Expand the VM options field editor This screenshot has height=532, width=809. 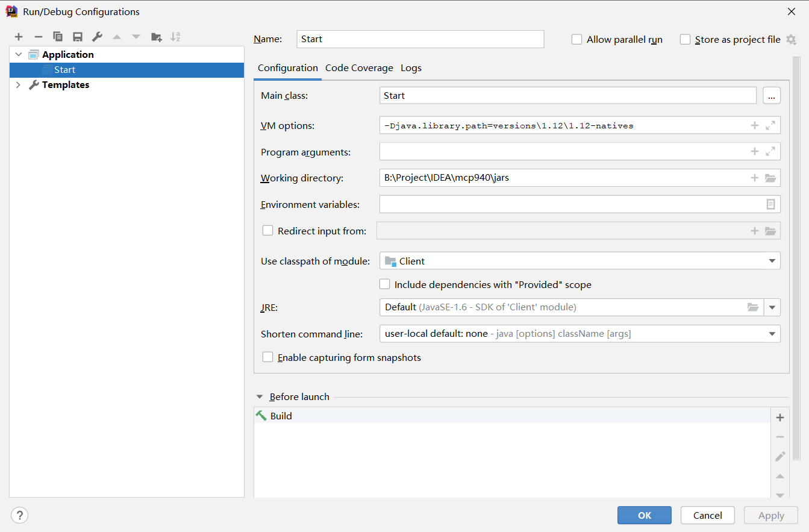click(770, 125)
